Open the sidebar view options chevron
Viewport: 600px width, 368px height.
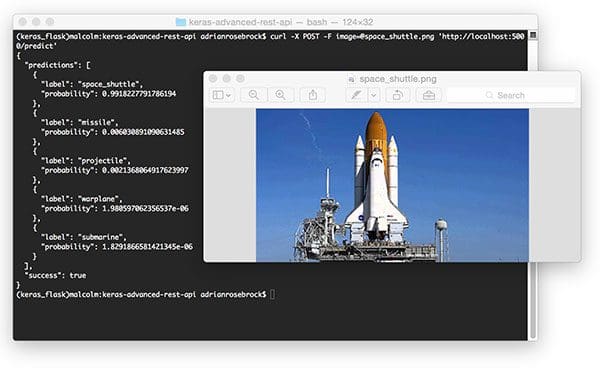pos(228,95)
